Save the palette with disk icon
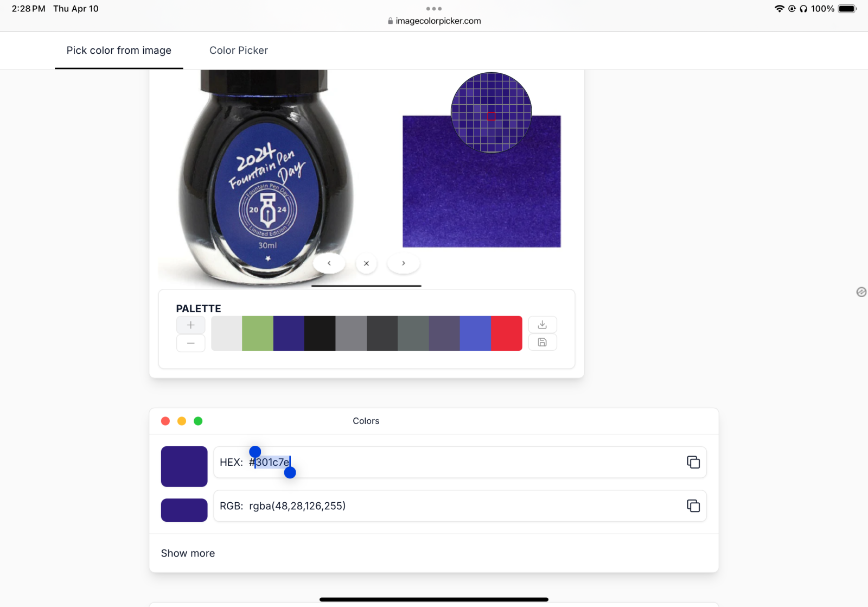This screenshot has height=607, width=868. coord(542,343)
